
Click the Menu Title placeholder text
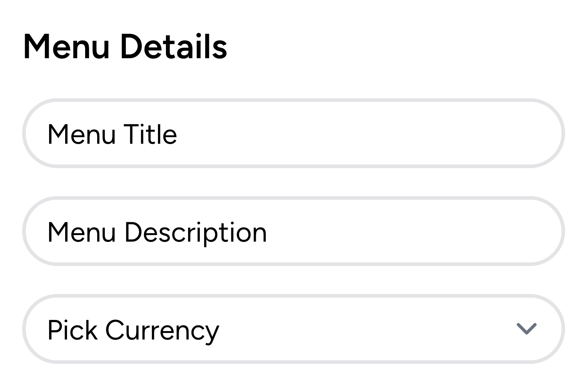pos(112,134)
